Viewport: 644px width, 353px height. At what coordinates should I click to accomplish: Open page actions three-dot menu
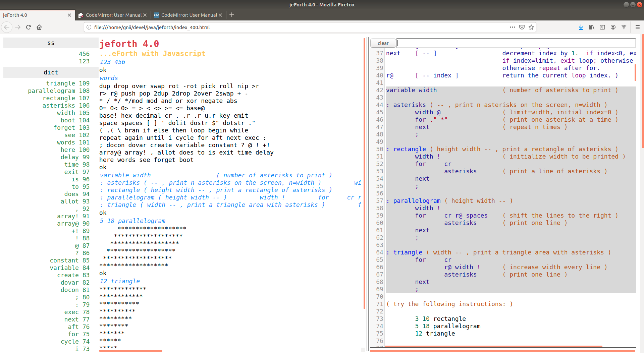tap(512, 27)
